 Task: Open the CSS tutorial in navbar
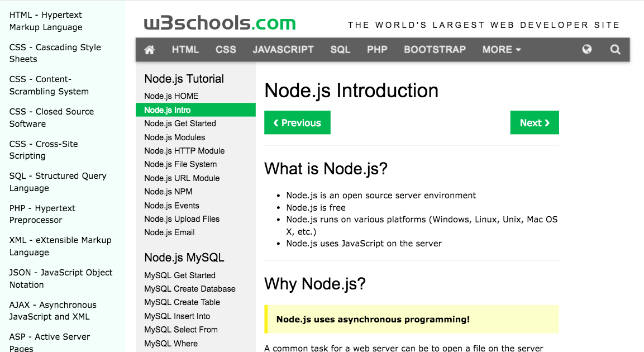tap(226, 50)
